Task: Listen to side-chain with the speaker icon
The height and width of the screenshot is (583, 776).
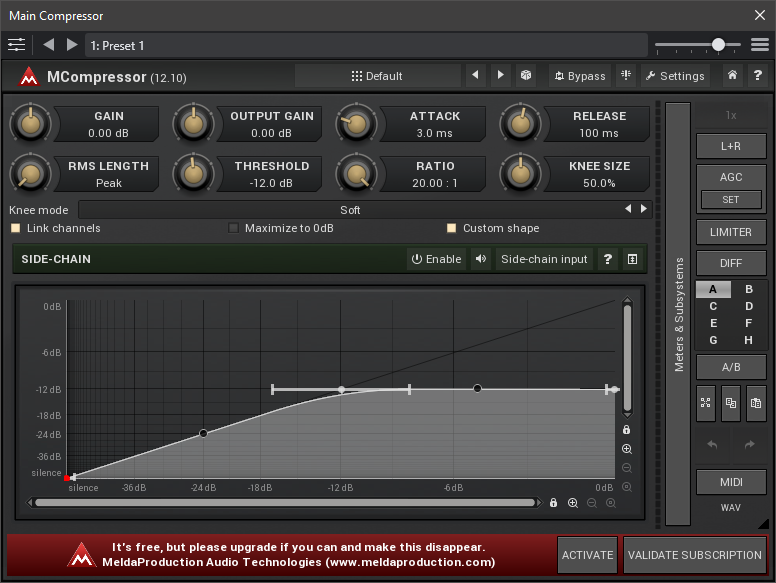Action: pyautogui.click(x=481, y=259)
